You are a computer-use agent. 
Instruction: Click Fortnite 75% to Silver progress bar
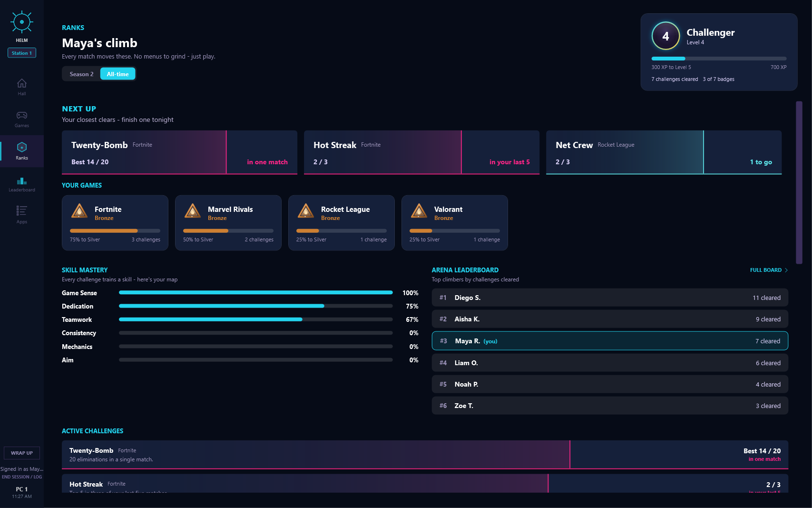click(x=115, y=230)
